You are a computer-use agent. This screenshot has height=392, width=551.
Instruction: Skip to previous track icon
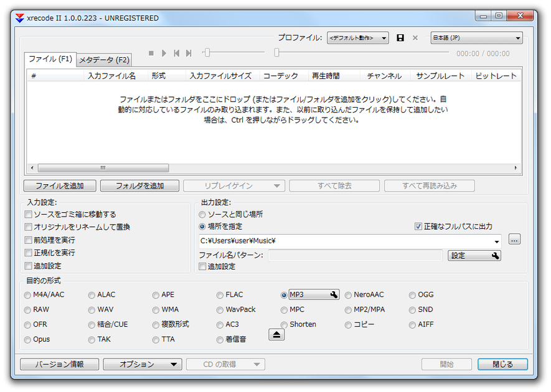[x=176, y=53]
